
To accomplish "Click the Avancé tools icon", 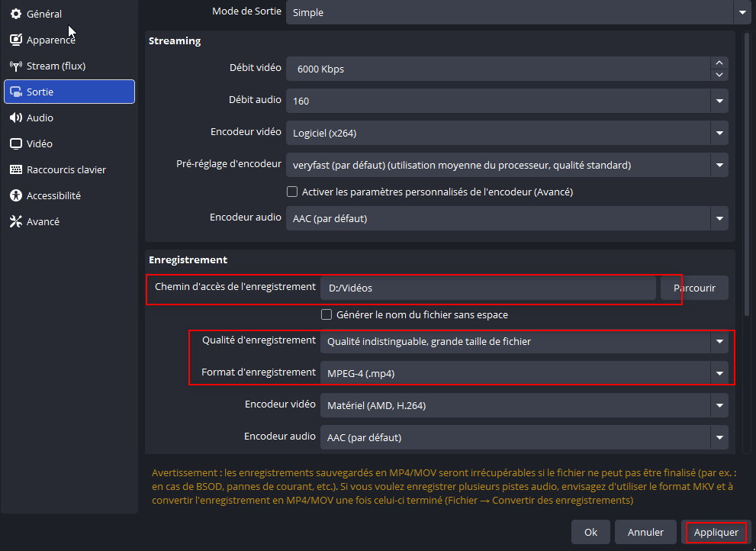I will click(x=15, y=221).
